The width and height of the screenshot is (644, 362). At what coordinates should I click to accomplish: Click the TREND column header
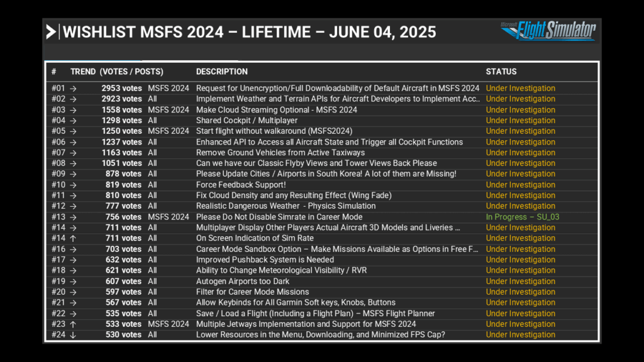tap(83, 72)
